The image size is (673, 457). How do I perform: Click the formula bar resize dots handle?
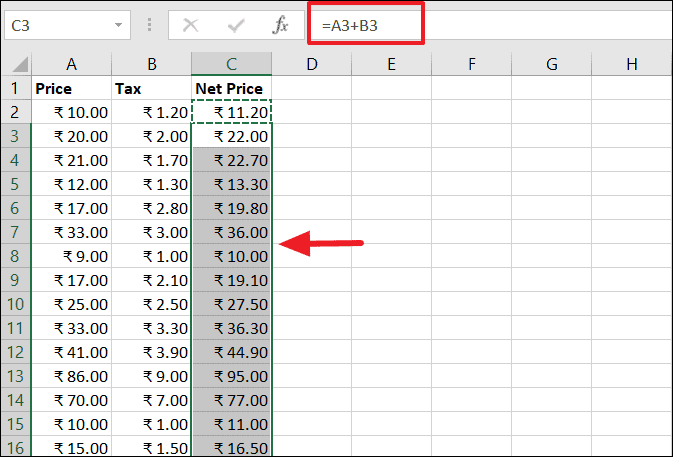[149, 25]
